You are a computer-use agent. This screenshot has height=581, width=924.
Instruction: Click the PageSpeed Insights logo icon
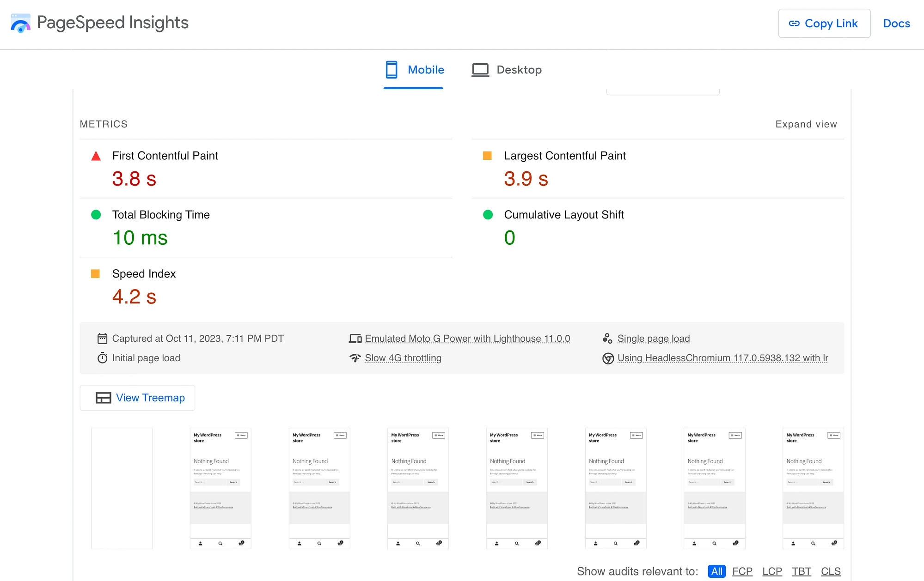coord(20,24)
